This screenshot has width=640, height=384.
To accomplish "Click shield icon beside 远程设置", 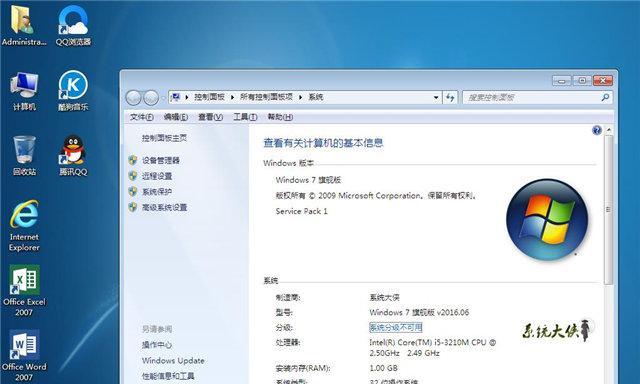I will tap(133, 175).
